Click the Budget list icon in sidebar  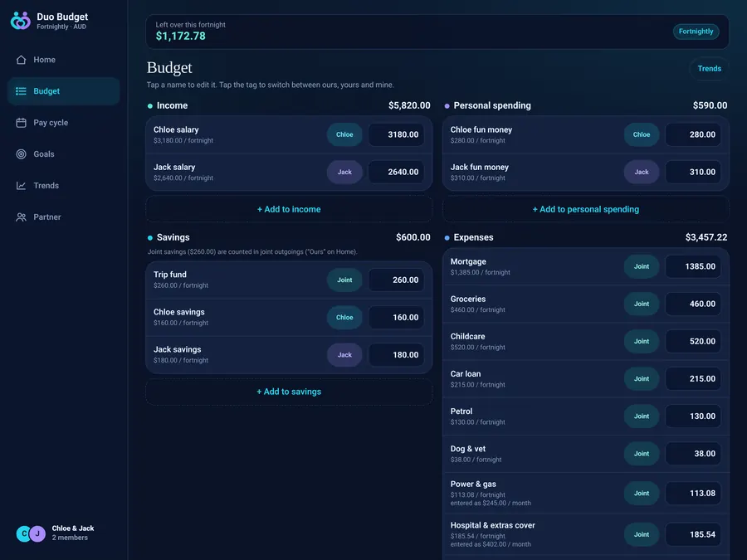coord(21,91)
